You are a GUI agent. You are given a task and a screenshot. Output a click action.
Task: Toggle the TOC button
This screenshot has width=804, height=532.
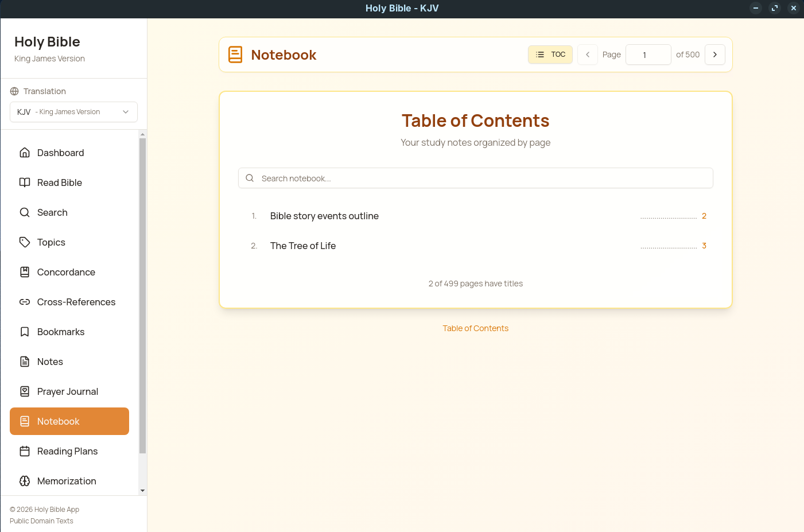tap(550, 55)
